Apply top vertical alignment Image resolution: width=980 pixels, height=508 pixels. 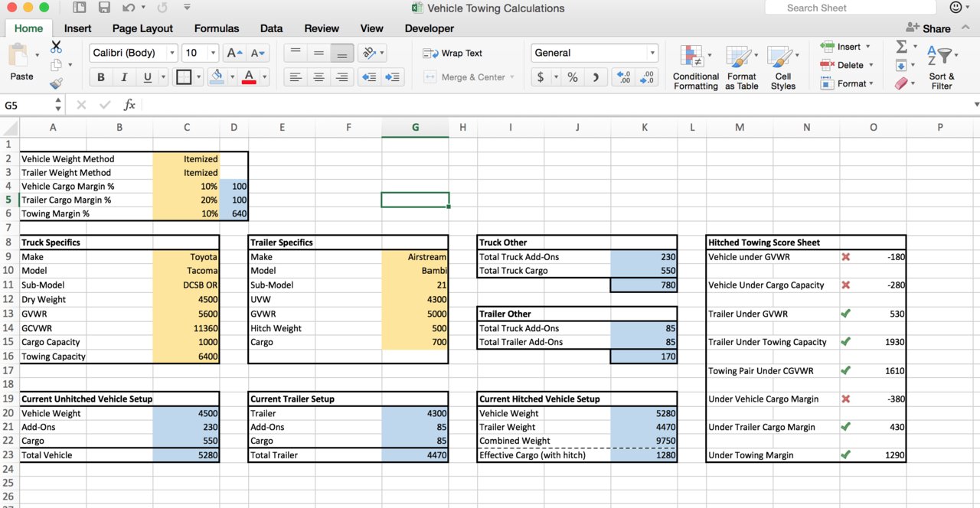coord(296,53)
